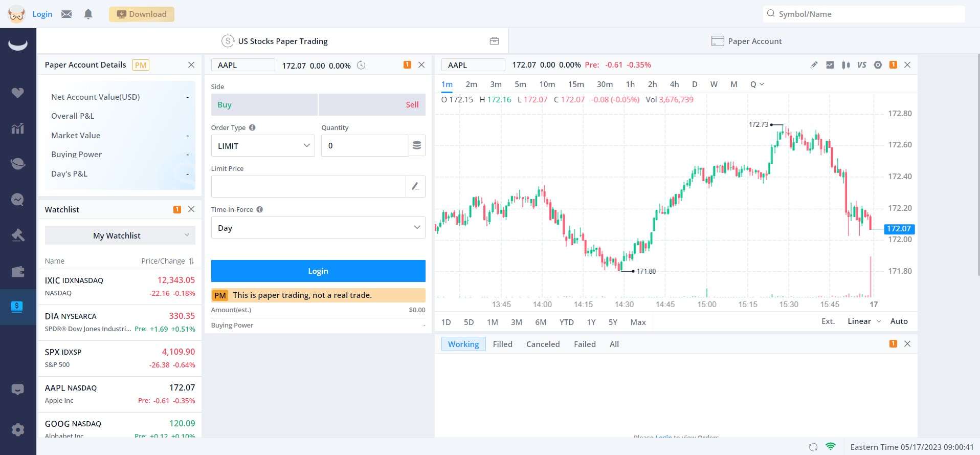Click the Wi-Fi connection status icon
Image resolution: width=980 pixels, height=455 pixels.
pyautogui.click(x=831, y=447)
